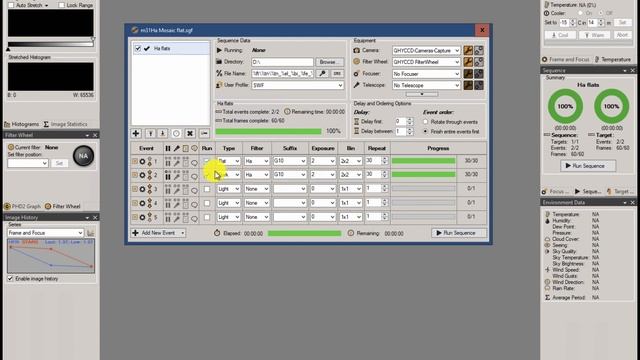Increase the Delay first spinner value
The height and width of the screenshot is (360, 640).
[409, 120]
